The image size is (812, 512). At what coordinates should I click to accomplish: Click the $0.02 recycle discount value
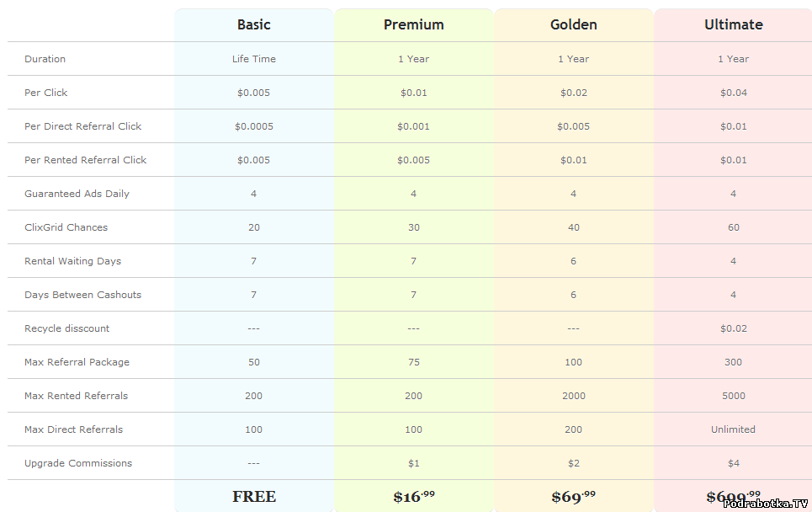pos(733,328)
